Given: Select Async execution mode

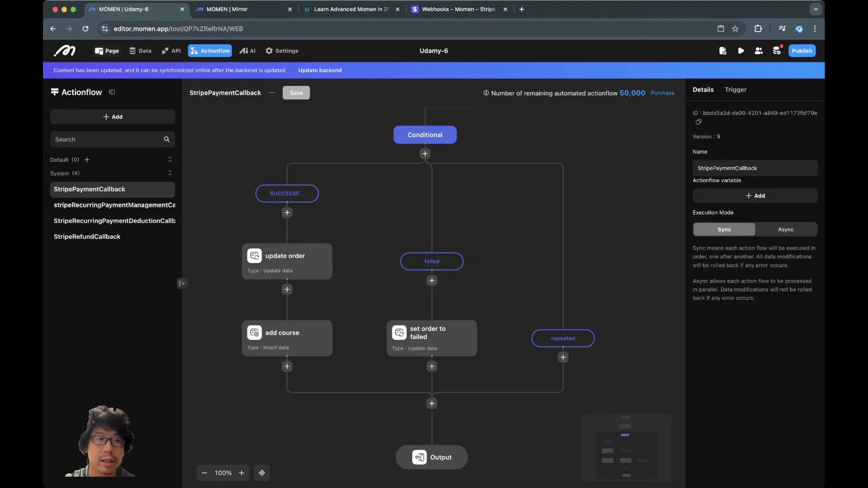Looking at the screenshot, I should coord(786,230).
